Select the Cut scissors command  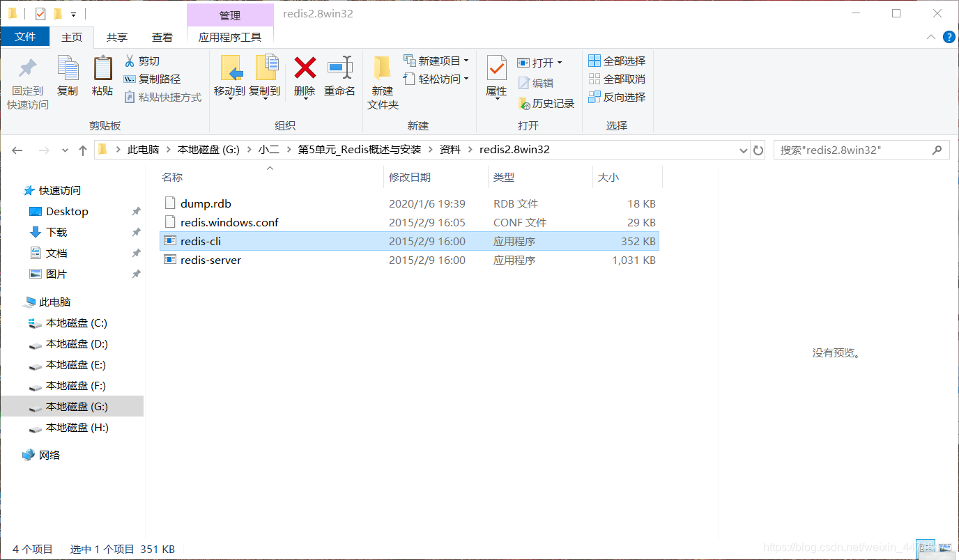click(x=142, y=61)
